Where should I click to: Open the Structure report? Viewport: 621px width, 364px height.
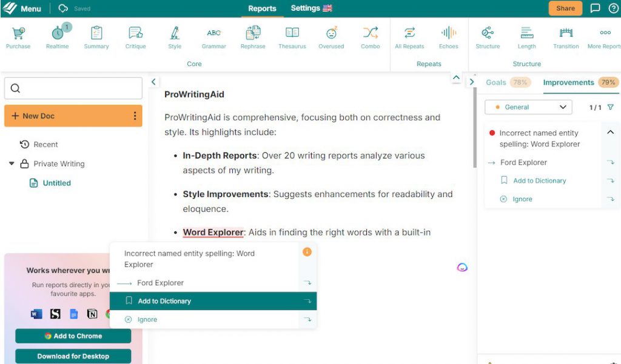488,37
